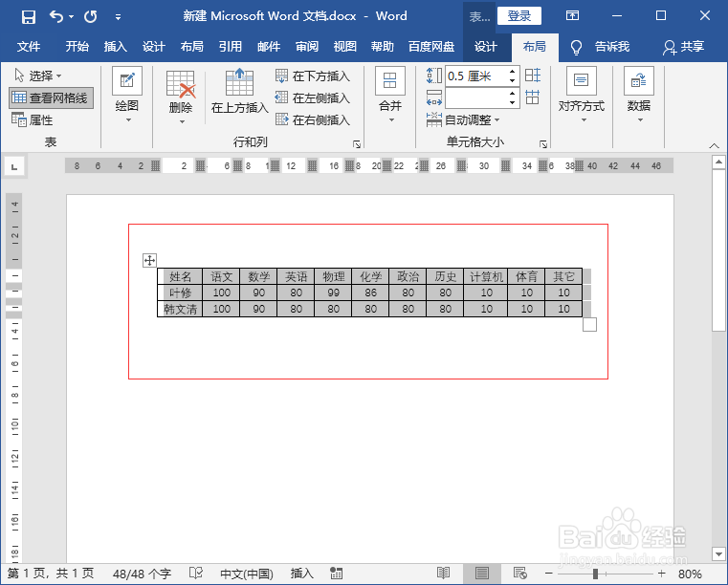Switch to Web Layout view
Viewport: 728px width, 585px height.
[x=520, y=574]
